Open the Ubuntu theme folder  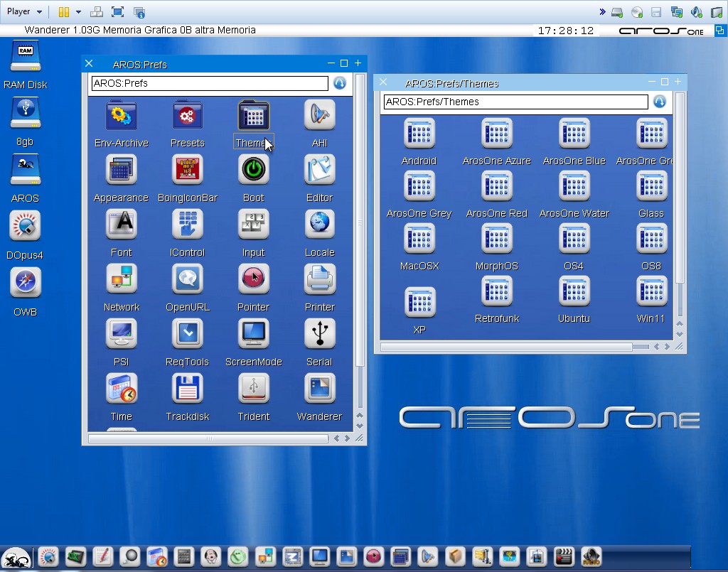(574, 292)
